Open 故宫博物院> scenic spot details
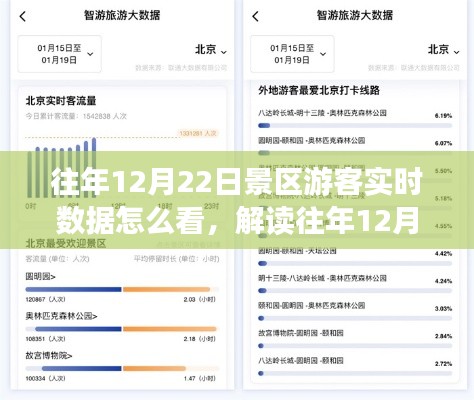Viewport: 474px width, 400px height. pyautogui.click(x=49, y=356)
